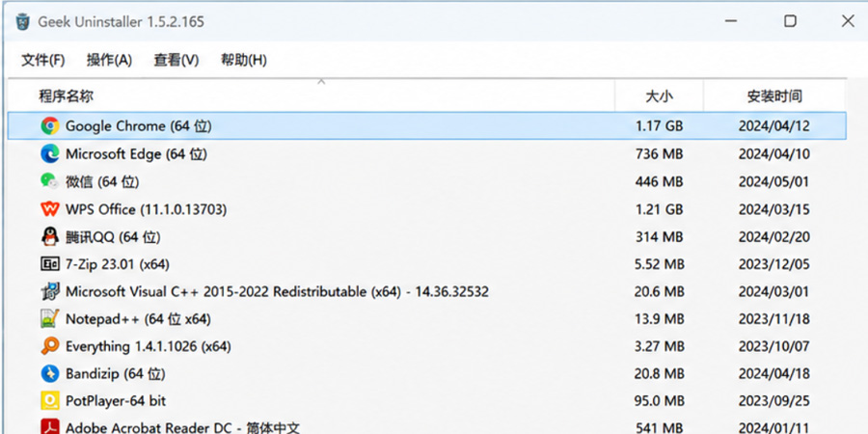Select the Microsoft Edge (64 位) entry
Screen dimensions: 868x434
(x=427, y=154)
